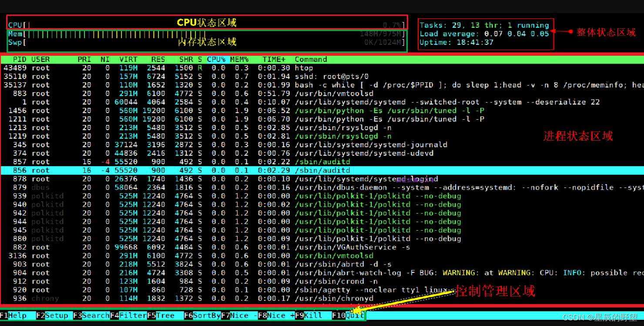Select the tuned process row, PID 1456
Viewport: 644px width, 326px height.
322,111
